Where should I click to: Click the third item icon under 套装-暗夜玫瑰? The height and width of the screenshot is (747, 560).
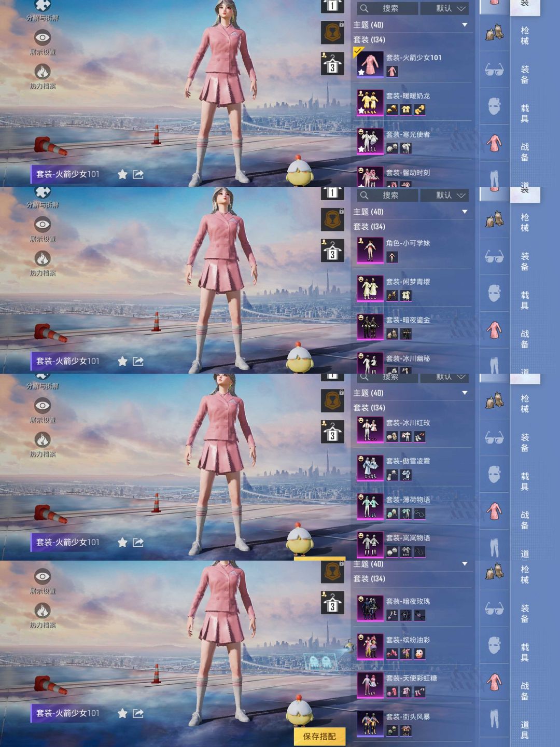pos(419,615)
